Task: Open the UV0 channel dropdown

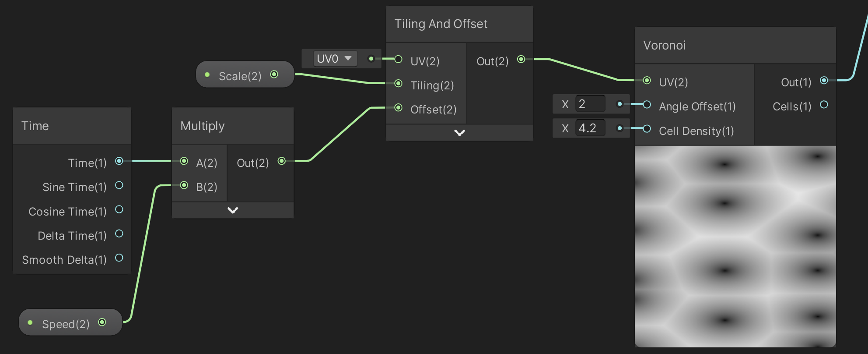Action: point(335,59)
